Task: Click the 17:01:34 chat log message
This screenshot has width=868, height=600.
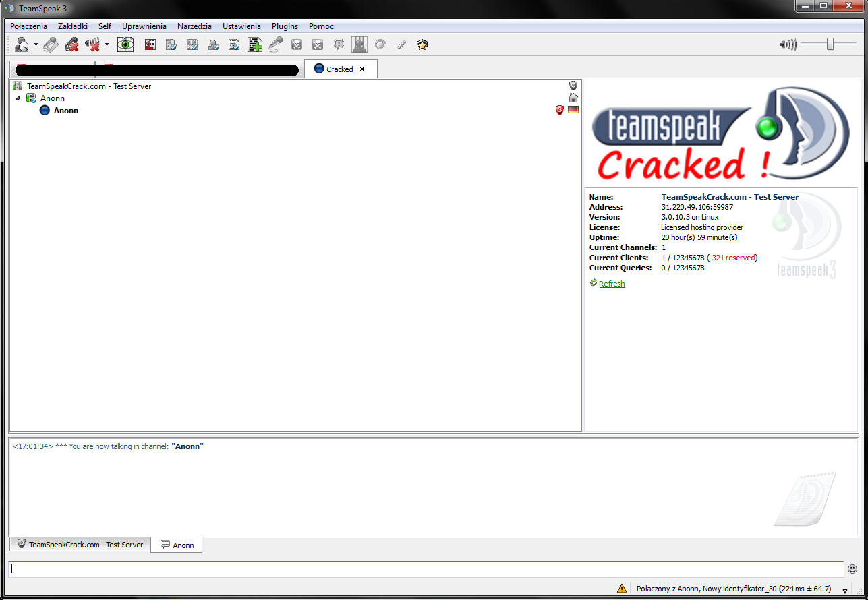Action: pyautogui.click(x=108, y=446)
